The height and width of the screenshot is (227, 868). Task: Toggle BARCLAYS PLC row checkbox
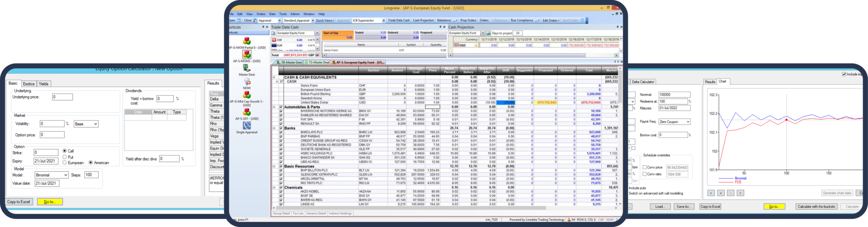click(x=281, y=132)
